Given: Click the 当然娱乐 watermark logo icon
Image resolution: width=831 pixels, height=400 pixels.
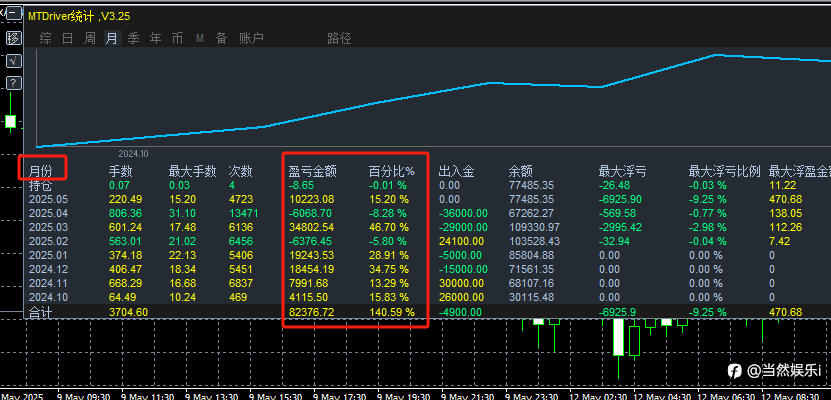Looking at the screenshot, I should pos(735,370).
